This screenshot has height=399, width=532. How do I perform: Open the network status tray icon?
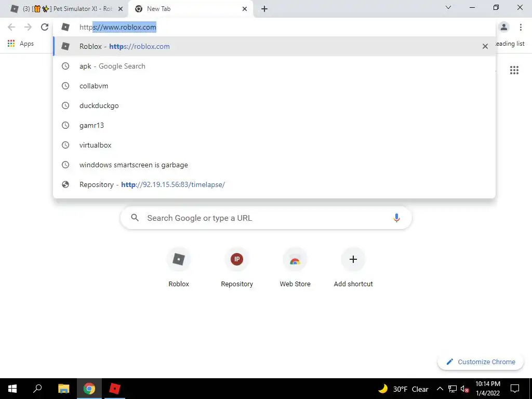coord(453,389)
